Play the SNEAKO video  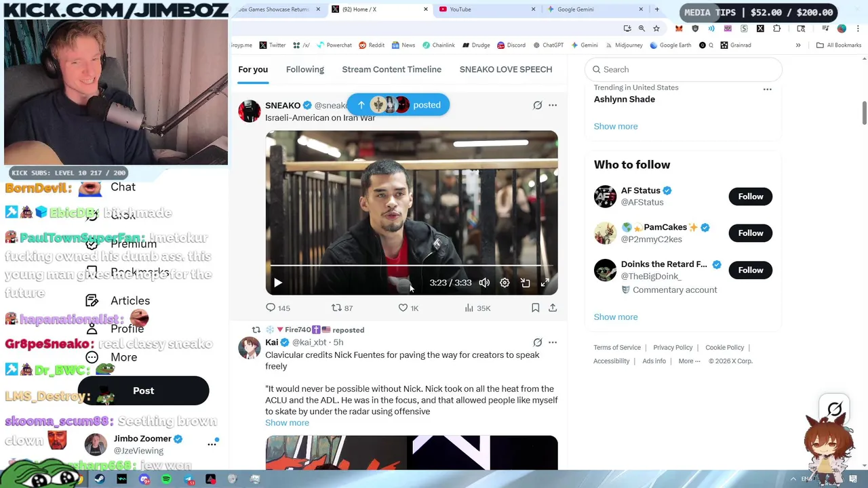click(x=278, y=283)
